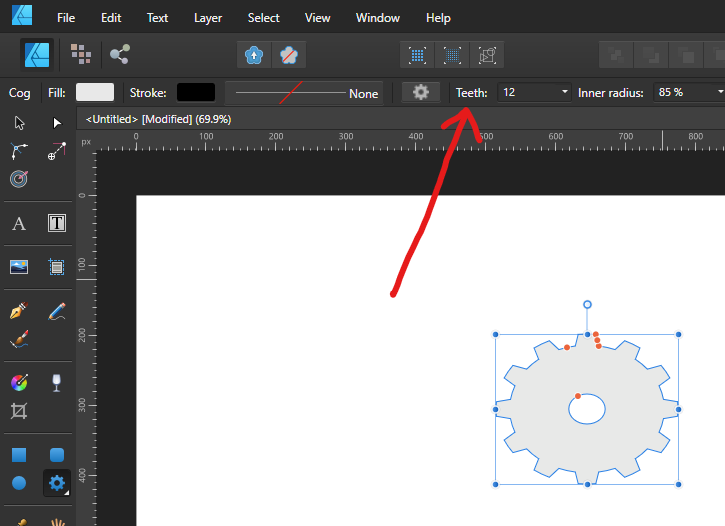Click the black Stroke color swatch
Viewport: 725px width, 526px height.
pyautogui.click(x=196, y=92)
